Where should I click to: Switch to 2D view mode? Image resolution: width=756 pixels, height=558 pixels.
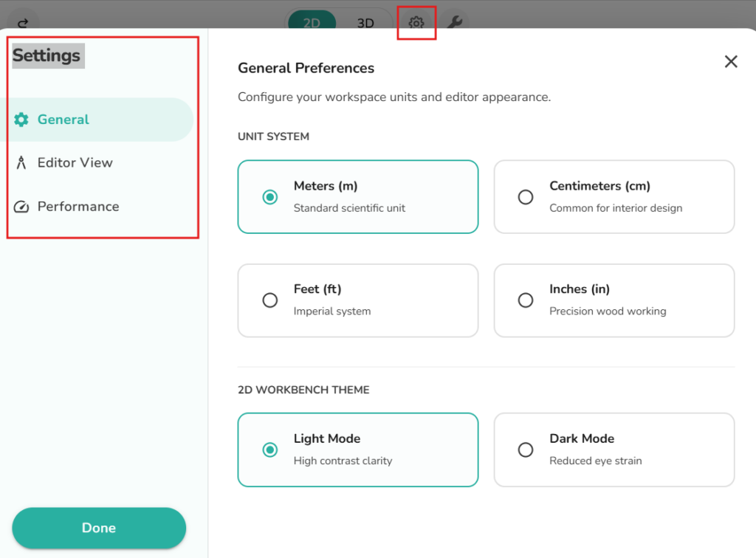click(312, 23)
